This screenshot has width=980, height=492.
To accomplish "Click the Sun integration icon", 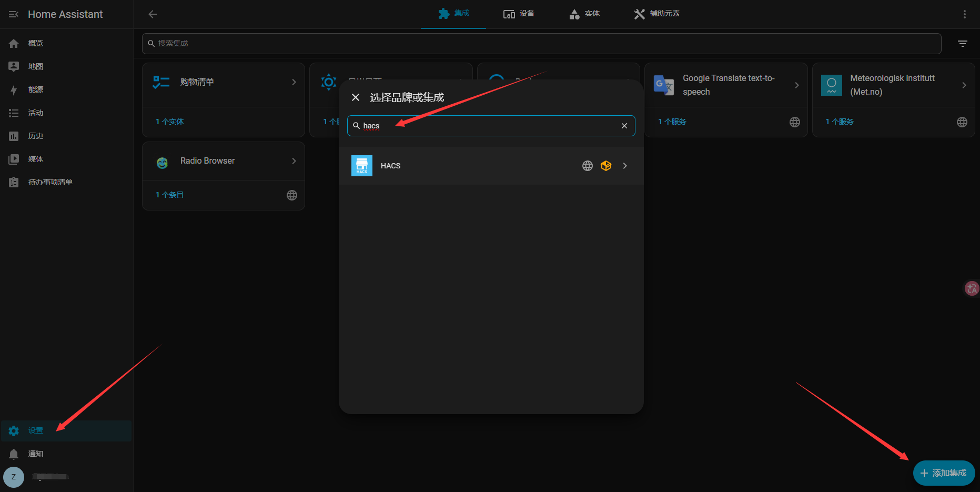I will tap(329, 82).
